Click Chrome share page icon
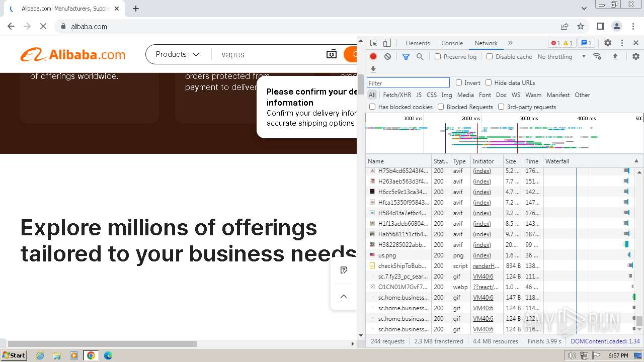 tap(565, 26)
